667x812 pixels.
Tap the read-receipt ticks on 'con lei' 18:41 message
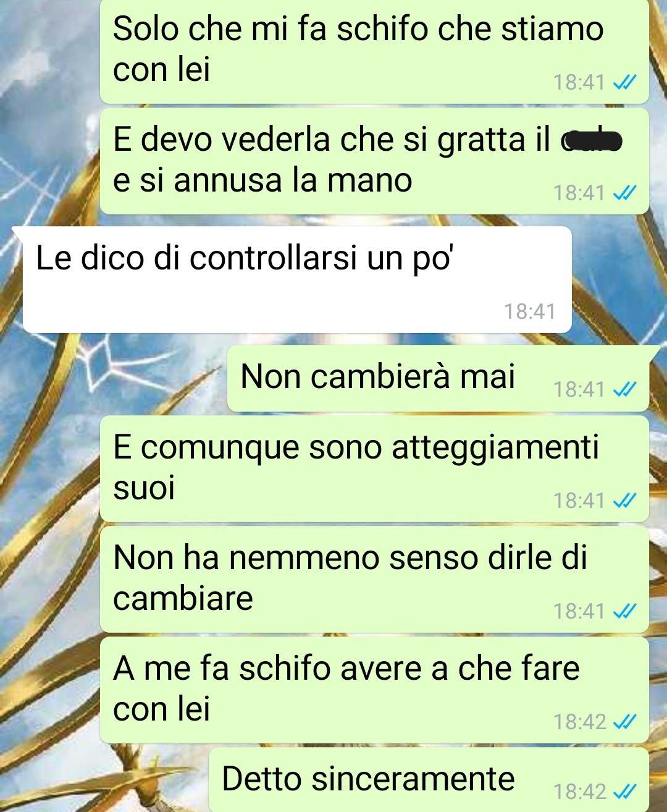click(624, 82)
